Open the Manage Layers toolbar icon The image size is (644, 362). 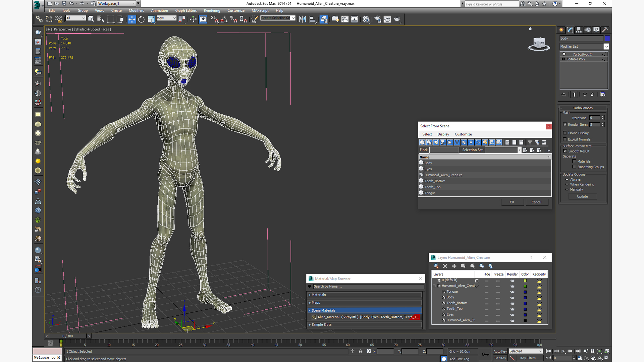(324, 19)
